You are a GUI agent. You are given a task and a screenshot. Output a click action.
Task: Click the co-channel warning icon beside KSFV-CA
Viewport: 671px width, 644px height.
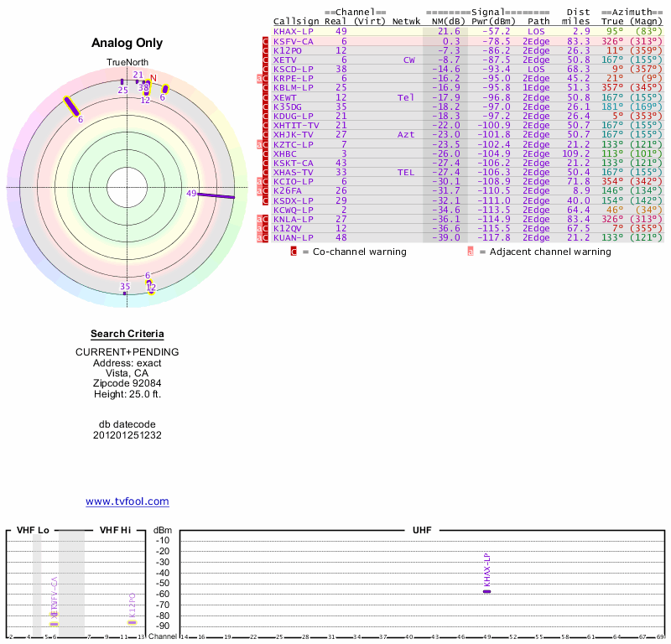tap(266, 41)
